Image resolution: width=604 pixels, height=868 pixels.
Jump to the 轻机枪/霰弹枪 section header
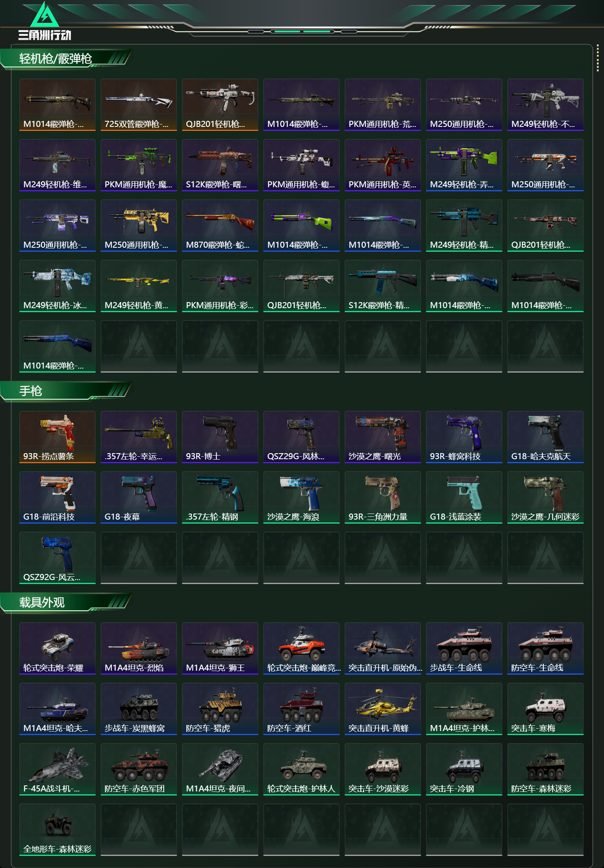56,59
